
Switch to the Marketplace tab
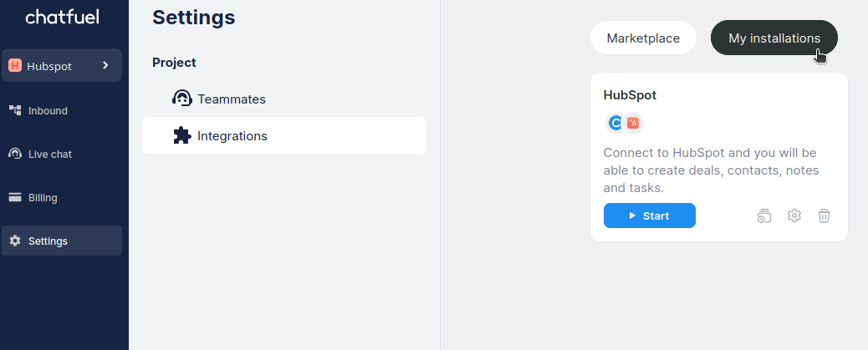[x=643, y=38]
